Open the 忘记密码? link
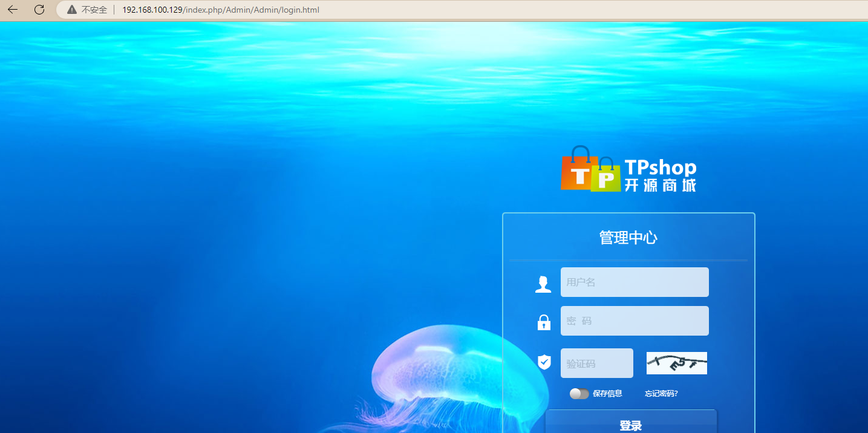This screenshot has width=868, height=433. pos(661,394)
